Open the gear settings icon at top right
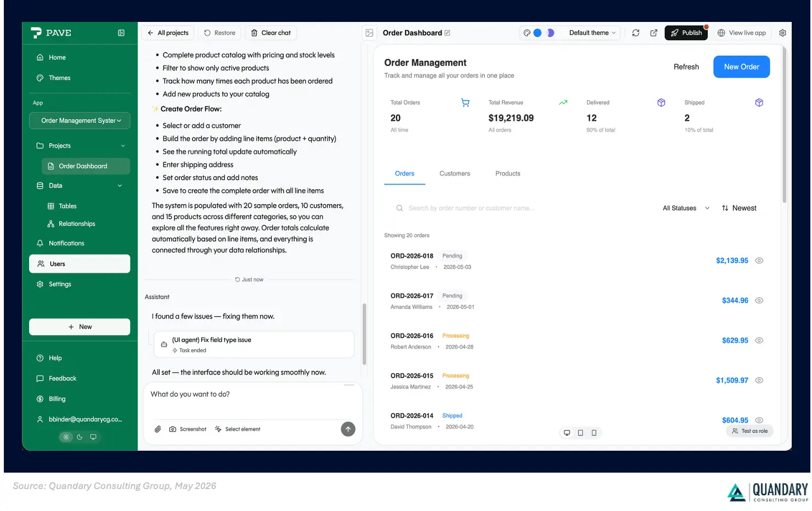The width and height of the screenshot is (812, 511). [x=782, y=33]
